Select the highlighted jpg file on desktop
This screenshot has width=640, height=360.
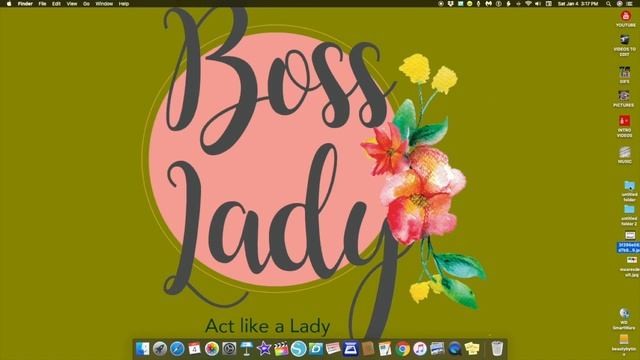click(629, 242)
